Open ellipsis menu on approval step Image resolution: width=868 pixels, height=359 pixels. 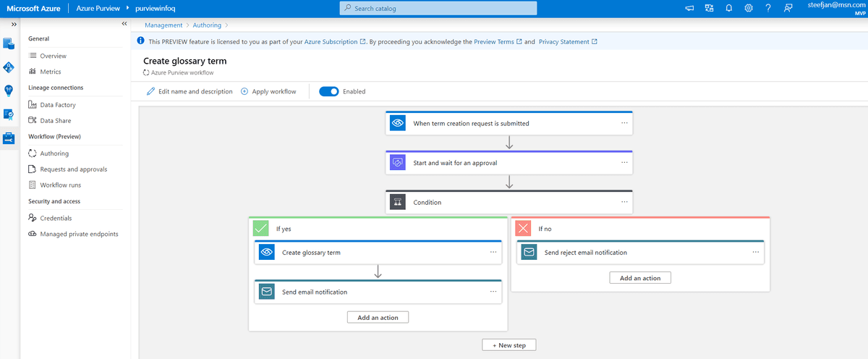(624, 163)
